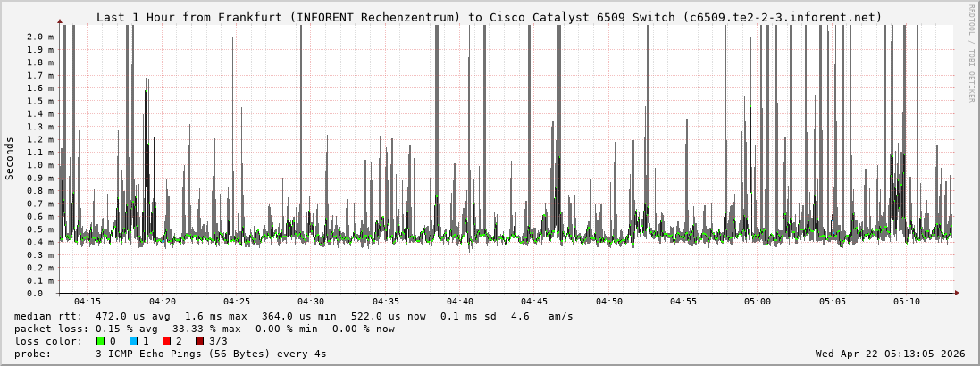This screenshot has width=980, height=366.
Task: Click the 1.0 m y-axis tick label
Action: click(x=40, y=165)
